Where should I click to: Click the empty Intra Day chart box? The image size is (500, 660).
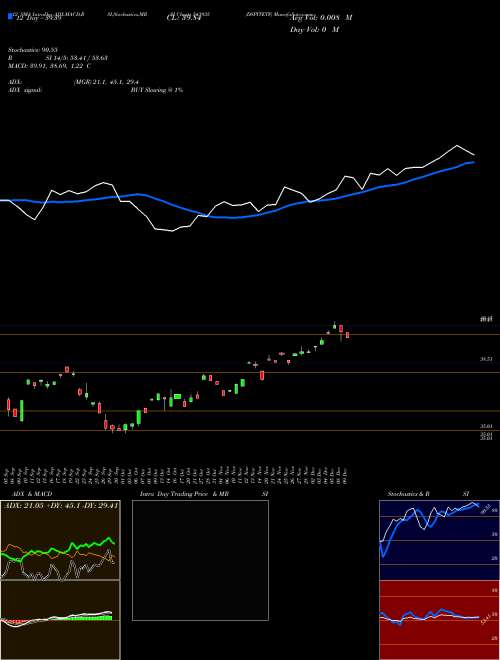pyautogui.click(x=200, y=560)
